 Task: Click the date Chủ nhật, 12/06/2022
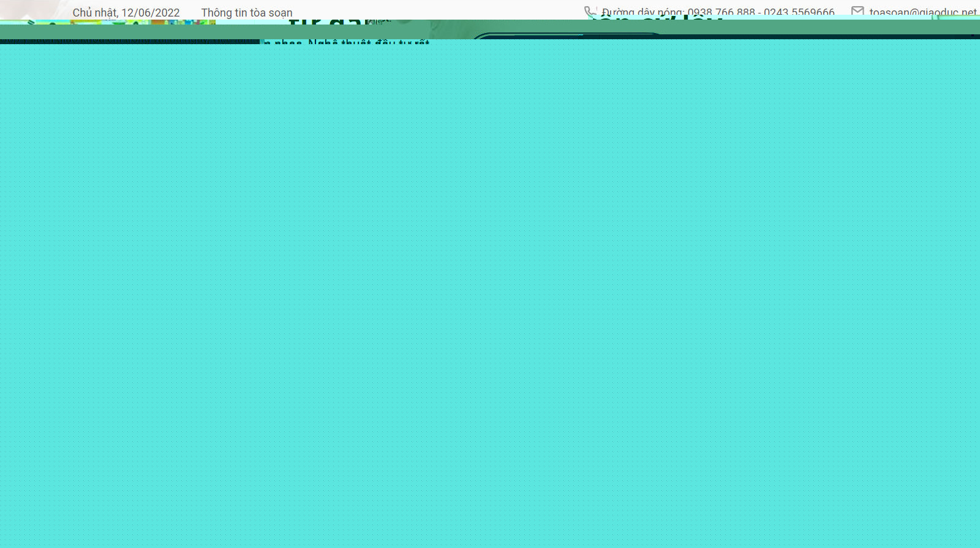(126, 13)
